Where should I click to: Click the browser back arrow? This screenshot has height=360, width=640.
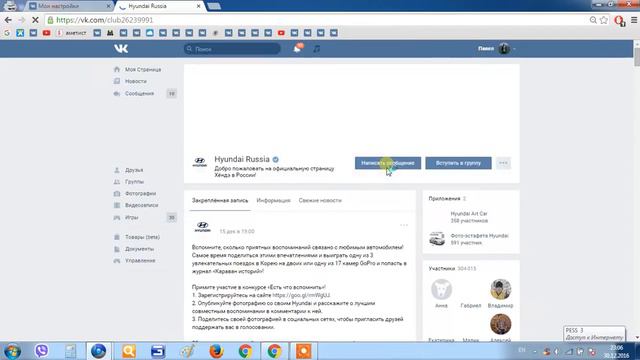(x=8, y=20)
